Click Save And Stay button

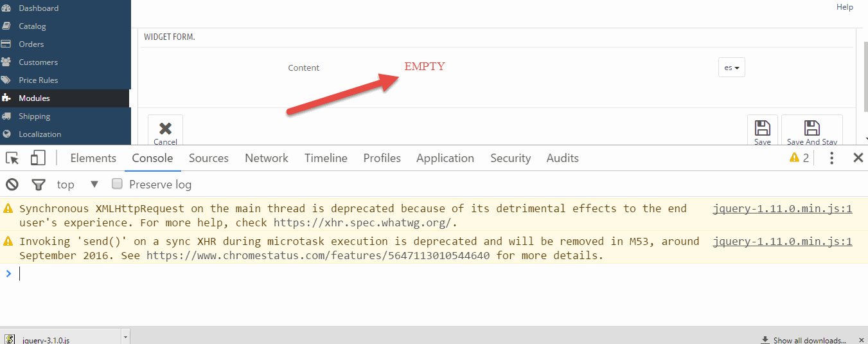click(x=812, y=131)
